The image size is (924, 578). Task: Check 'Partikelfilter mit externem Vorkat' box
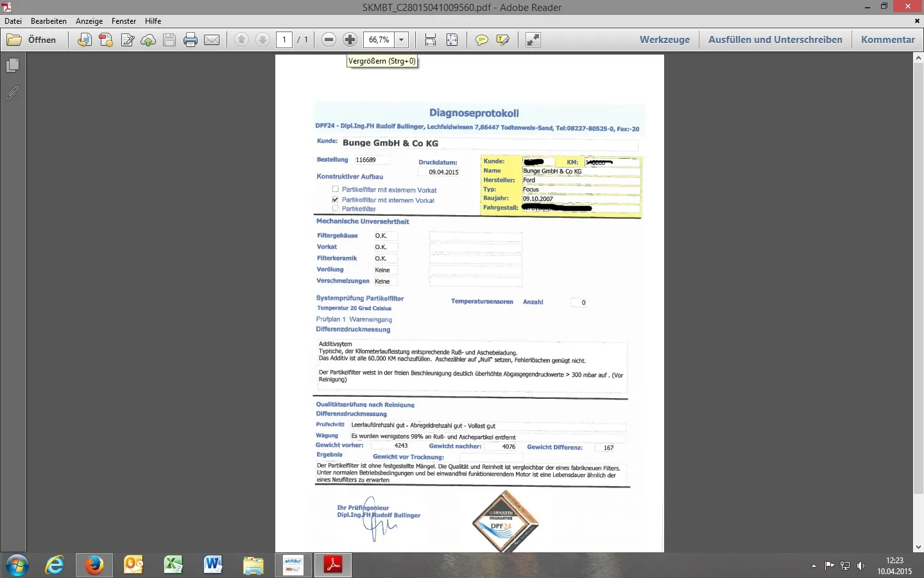335,189
